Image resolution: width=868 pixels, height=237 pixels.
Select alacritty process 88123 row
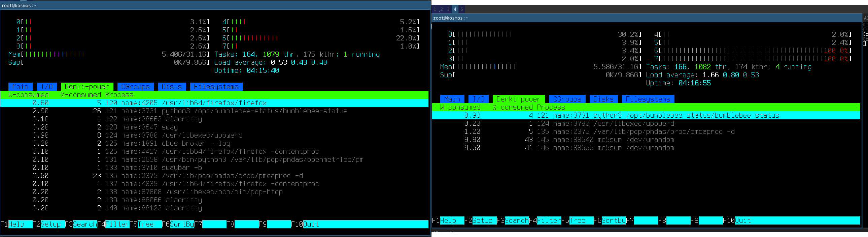[x=214, y=208]
